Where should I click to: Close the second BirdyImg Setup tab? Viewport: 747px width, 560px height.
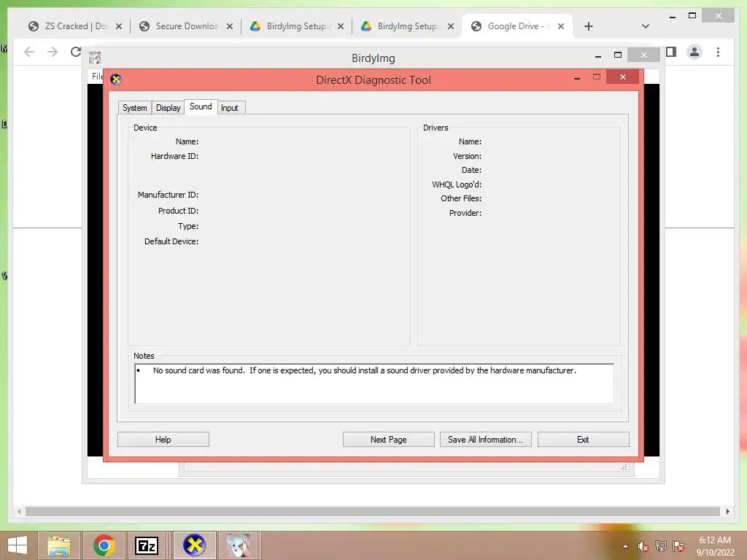point(451,26)
